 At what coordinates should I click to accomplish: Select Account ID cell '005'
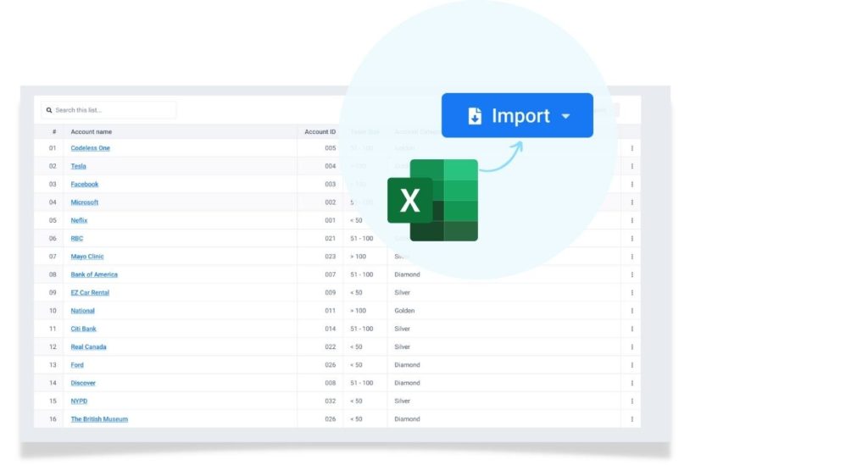330,148
